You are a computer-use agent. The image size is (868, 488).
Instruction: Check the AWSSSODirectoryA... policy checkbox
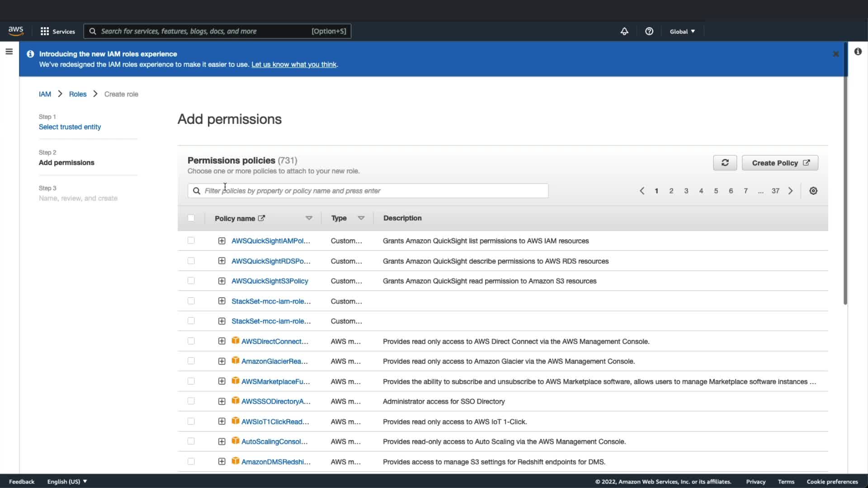coord(191,401)
